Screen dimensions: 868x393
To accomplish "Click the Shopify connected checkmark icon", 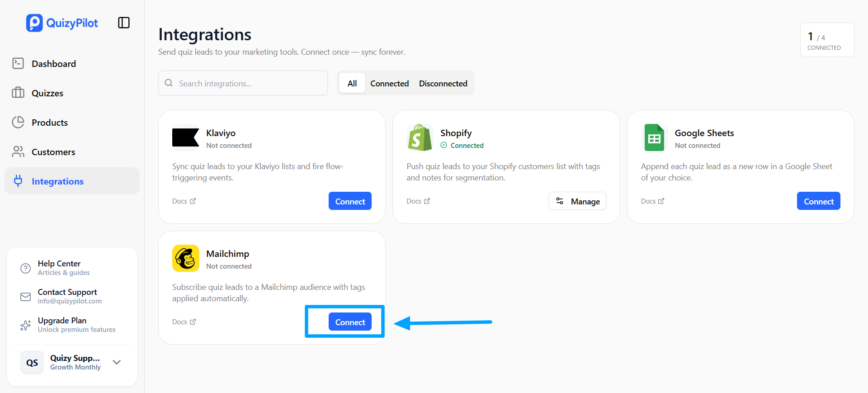I will pyautogui.click(x=444, y=145).
